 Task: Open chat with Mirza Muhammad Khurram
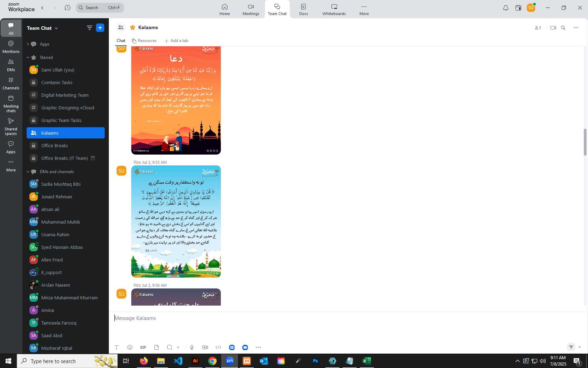click(65, 298)
